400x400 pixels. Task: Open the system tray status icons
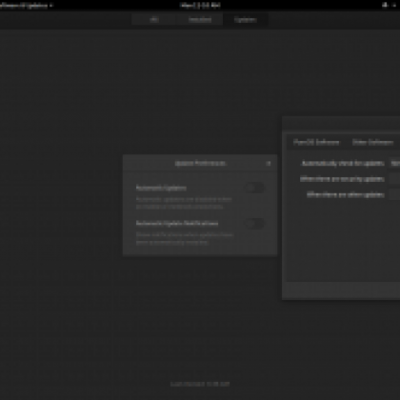point(385,5)
